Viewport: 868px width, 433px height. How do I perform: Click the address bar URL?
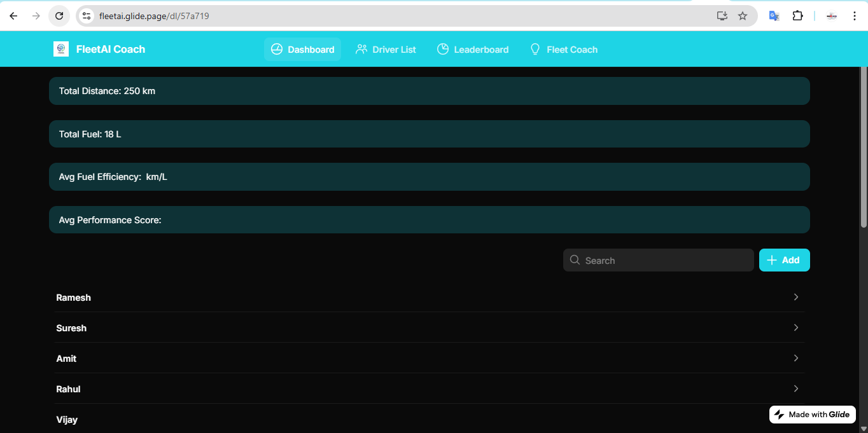154,16
